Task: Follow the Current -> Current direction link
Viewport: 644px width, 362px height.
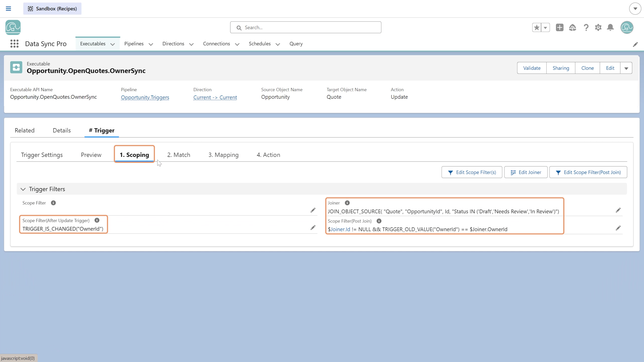Action: click(215, 97)
